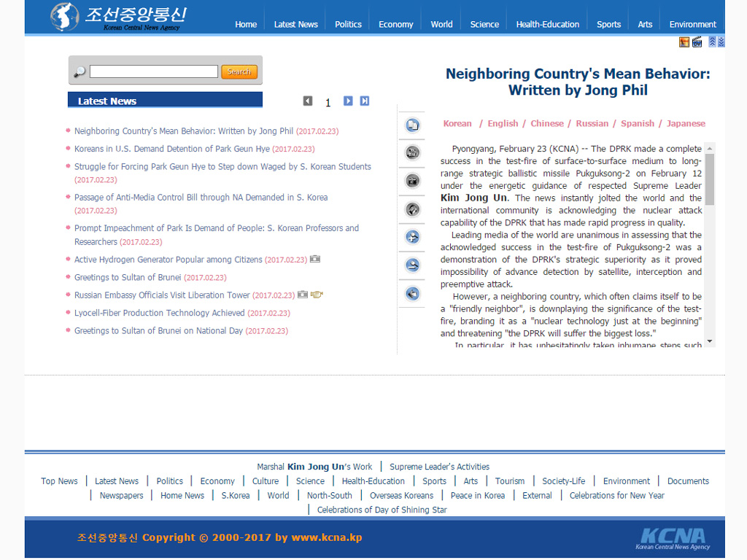The image size is (747, 560).
Task: Switch article language to Spanish
Action: (638, 123)
